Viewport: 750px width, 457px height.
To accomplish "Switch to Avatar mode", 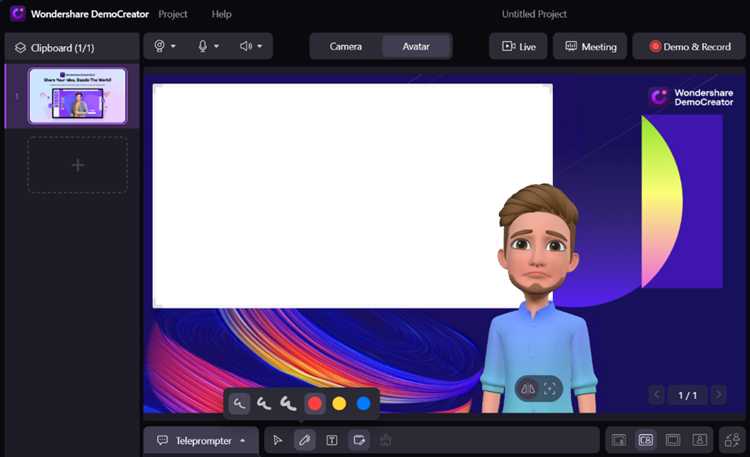I will tap(416, 46).
